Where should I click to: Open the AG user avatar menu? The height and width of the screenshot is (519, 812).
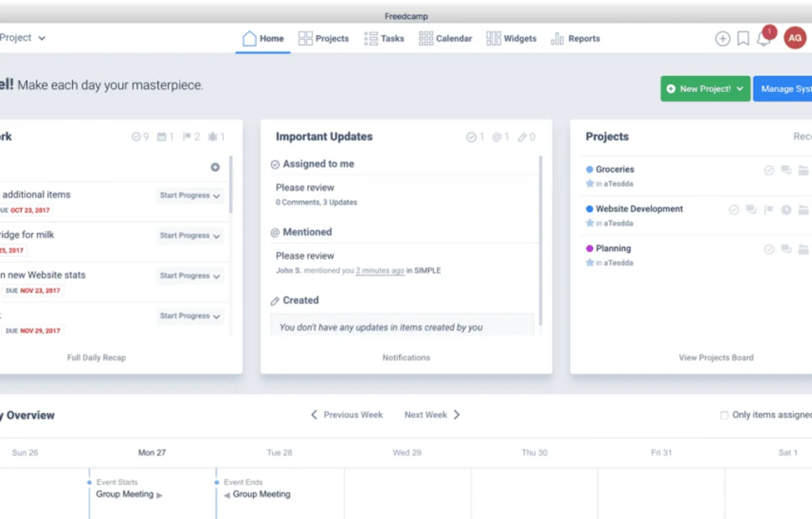click(795, 38)
